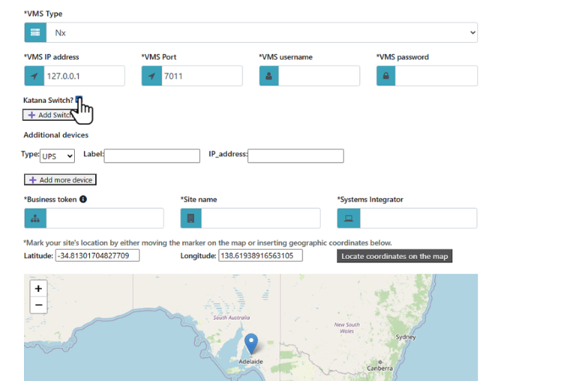The width and height of the screenshot is (588, 381).
Task: Click the location arrow icon for VMS IP address
Action: tap(34, 76)
